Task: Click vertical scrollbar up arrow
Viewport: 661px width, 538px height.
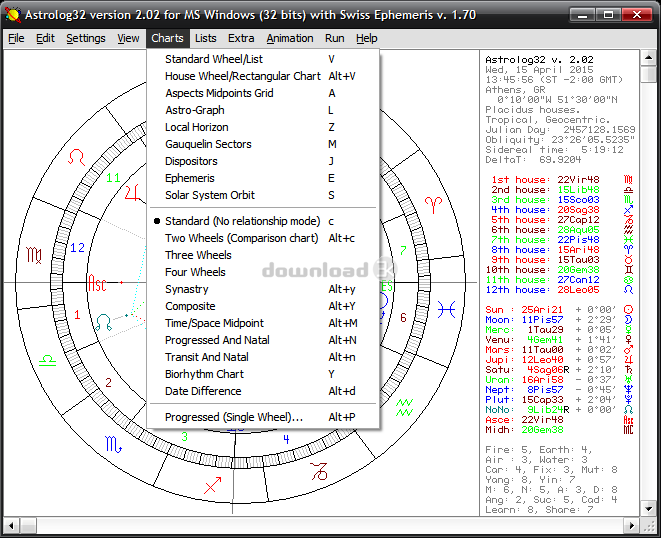Action: pos(649,58)
